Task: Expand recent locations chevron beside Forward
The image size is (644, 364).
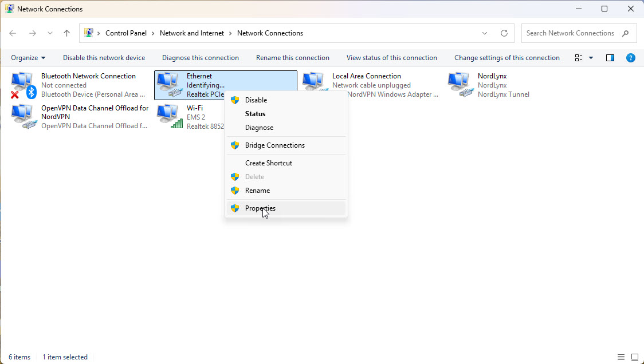Action: 50,33
